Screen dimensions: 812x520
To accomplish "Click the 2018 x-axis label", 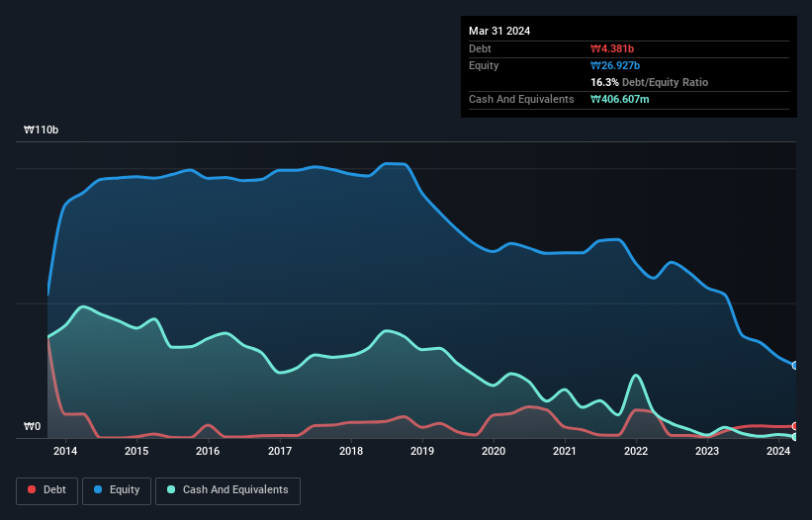I will click(351, 451).
